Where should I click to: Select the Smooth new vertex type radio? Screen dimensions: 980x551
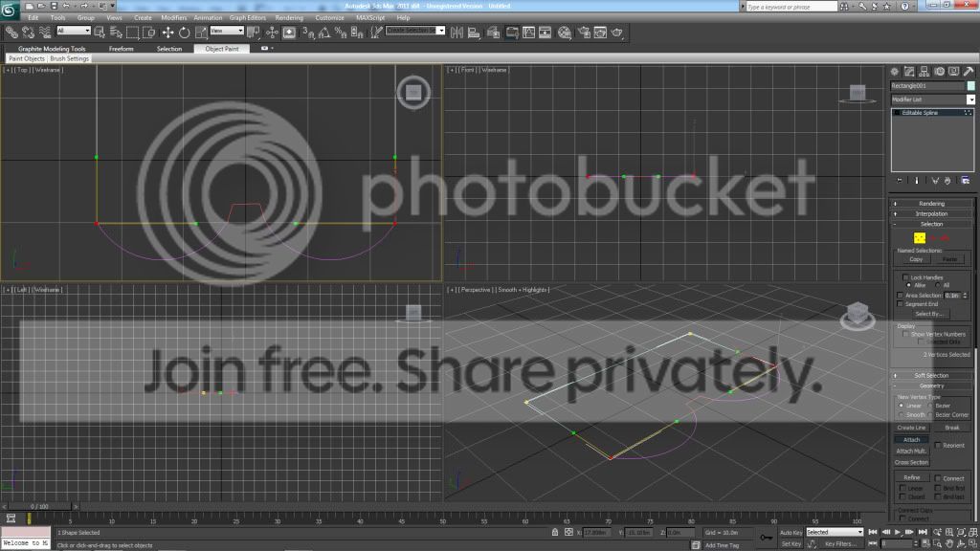902,415
